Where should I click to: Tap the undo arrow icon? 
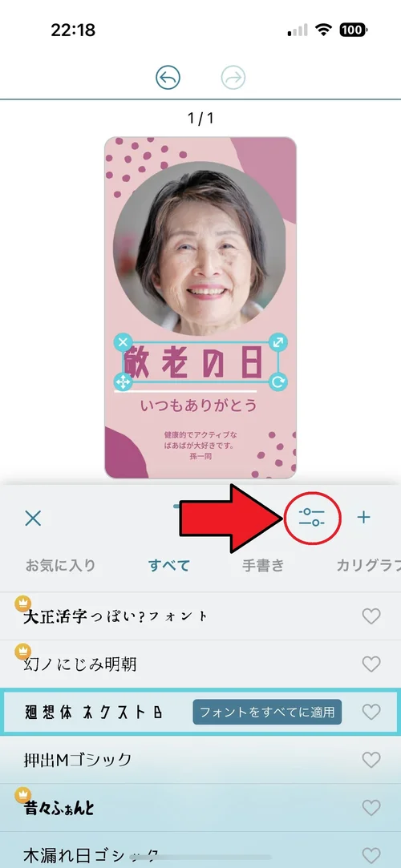168,78
